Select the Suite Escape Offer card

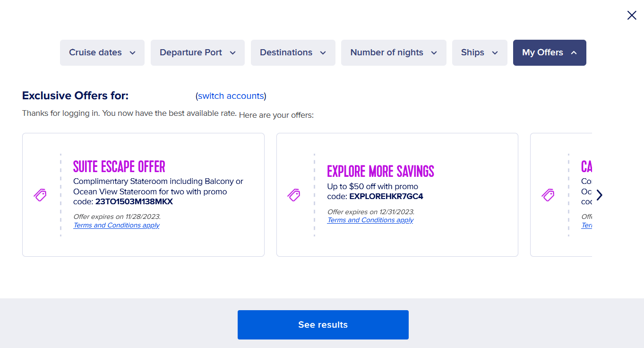(143, 195)
